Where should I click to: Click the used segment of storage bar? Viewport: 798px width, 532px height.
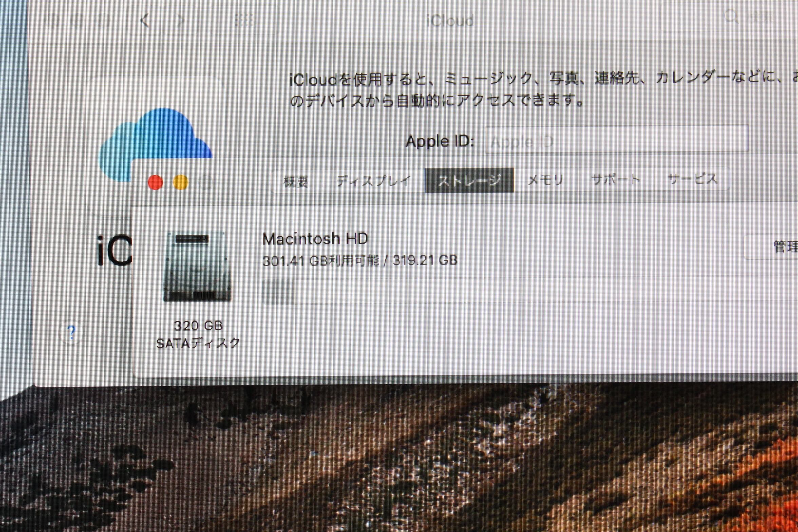[x=278, y=292]
